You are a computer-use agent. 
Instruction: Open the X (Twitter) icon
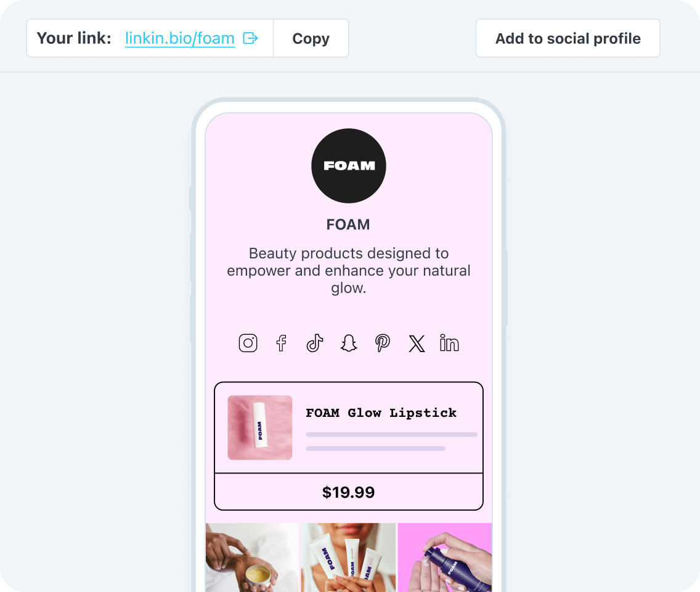click(417, 343)
